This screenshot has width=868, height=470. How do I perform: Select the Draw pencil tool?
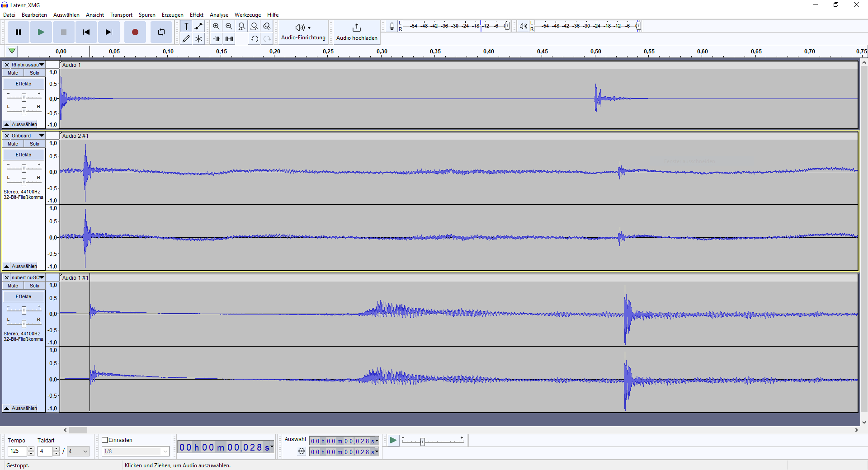[x=186, y=39]
